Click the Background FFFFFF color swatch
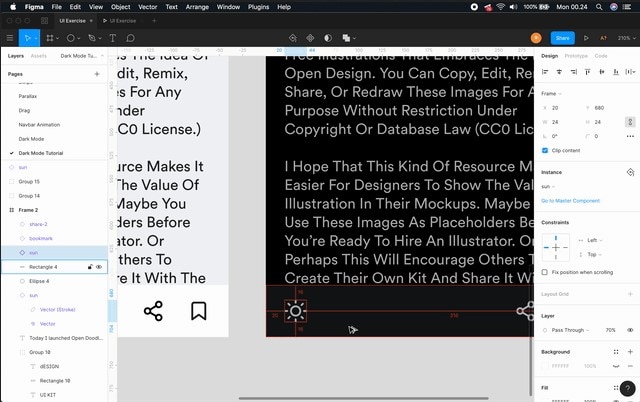The height and width of the screenshot is (402, 640). pyautogui.click(x=545, y=366)
